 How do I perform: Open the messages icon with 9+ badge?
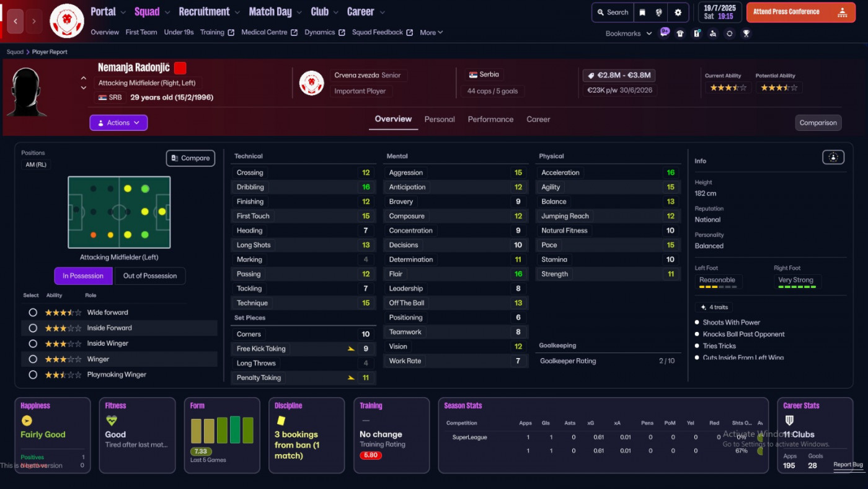(664, 33)
